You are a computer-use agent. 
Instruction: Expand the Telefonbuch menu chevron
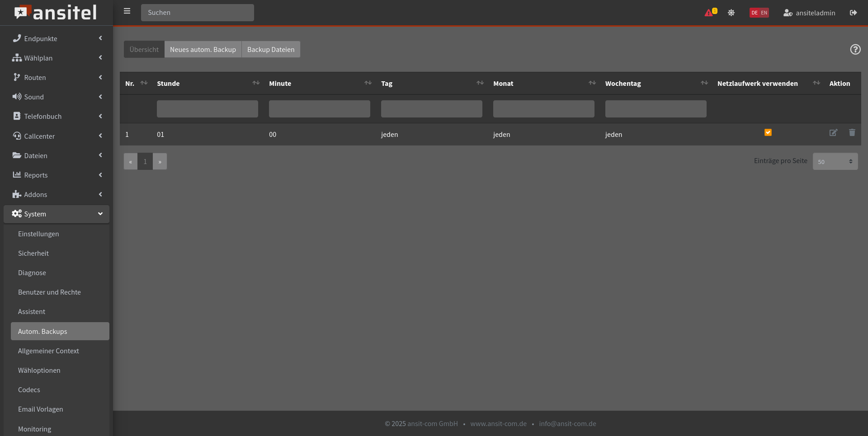click(100, 116)
